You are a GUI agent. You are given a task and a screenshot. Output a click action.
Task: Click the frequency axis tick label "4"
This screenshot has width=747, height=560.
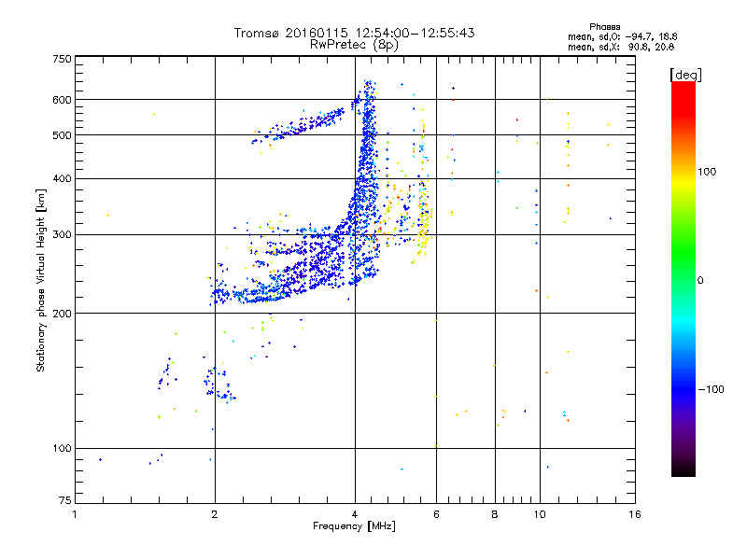coord(355,514)
